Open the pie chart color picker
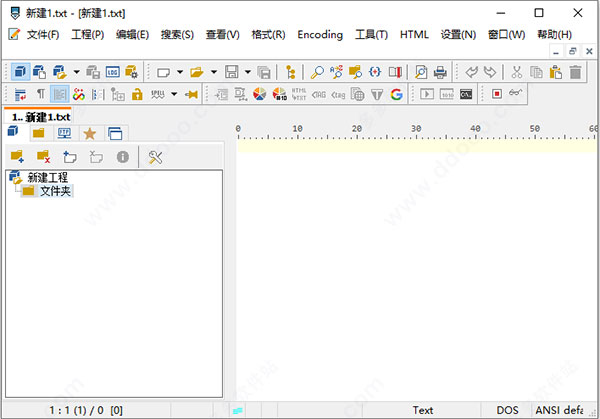The width and height of the screenshot is (600, 419). 259,94
